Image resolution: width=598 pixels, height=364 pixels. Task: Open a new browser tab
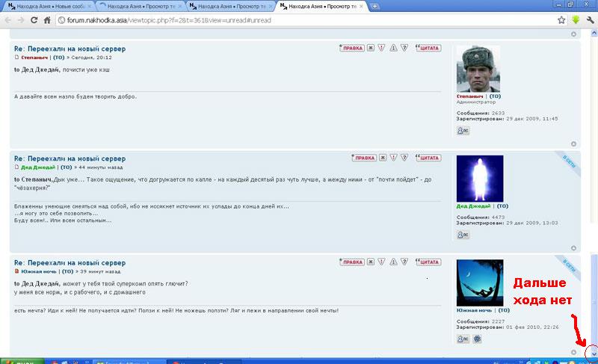click(x=374, y=6)
